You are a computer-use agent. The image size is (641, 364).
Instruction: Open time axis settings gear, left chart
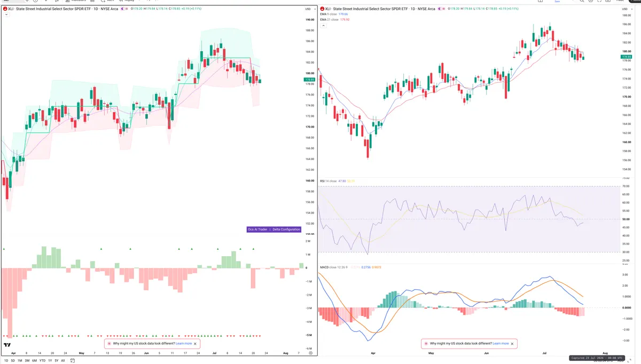(x=311, y=353)
